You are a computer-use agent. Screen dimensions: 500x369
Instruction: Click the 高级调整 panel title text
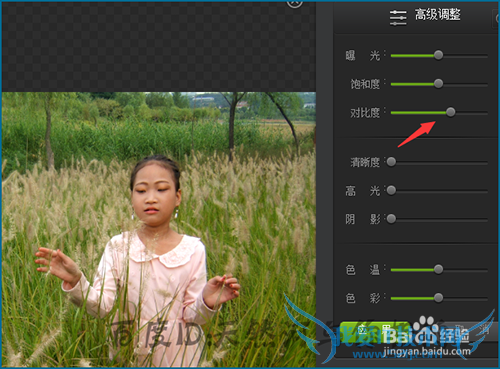(438, 15)
